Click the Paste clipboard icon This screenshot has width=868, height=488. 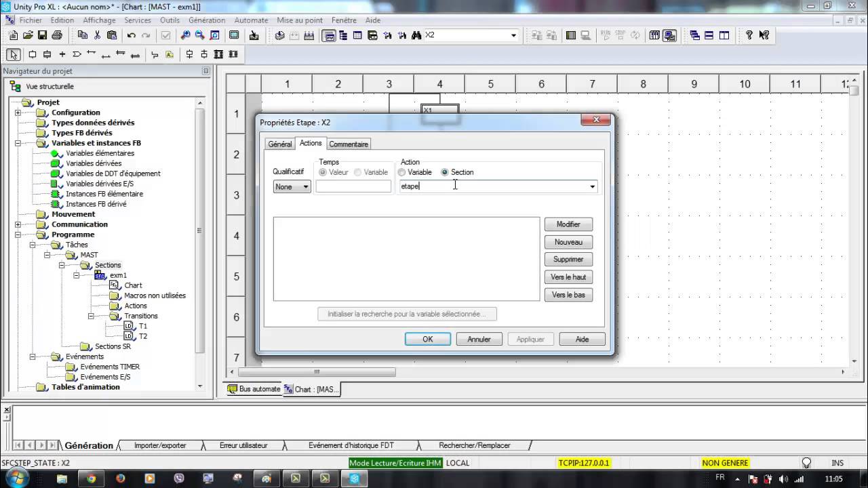point(112,35)
